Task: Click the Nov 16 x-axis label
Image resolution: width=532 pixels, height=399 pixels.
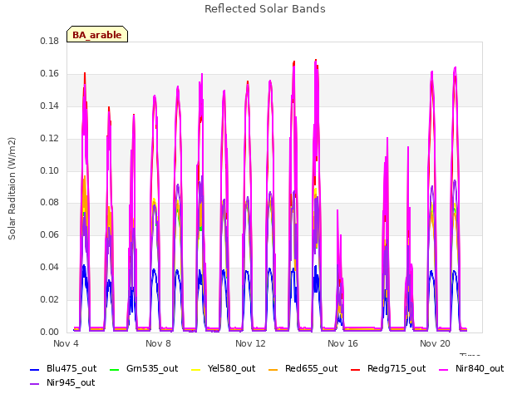Action: click(x=342, y=343)
